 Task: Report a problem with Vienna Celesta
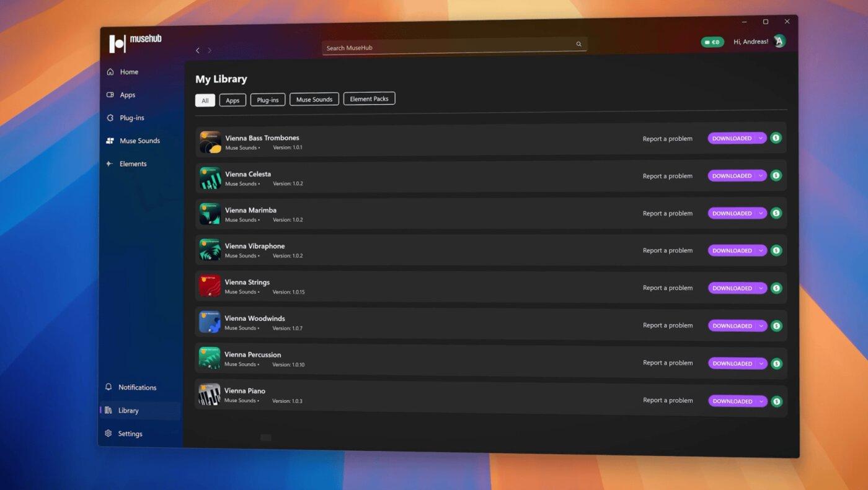point(667,176)
